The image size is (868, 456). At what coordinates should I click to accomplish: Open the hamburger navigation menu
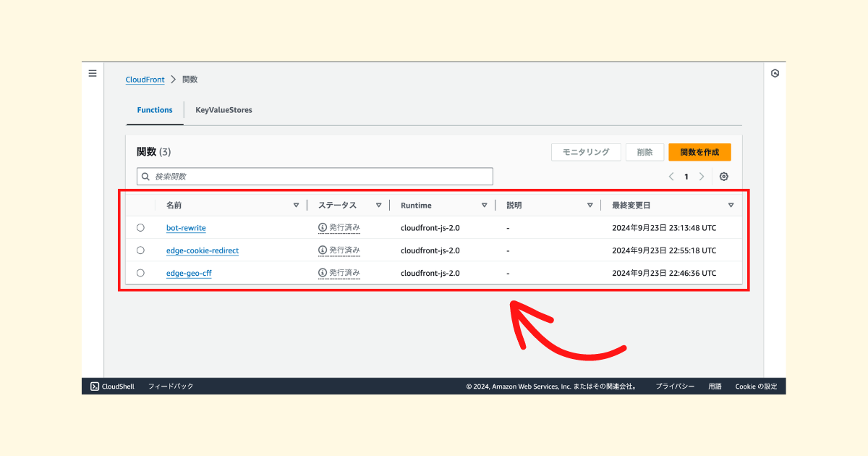click(93, 73)
